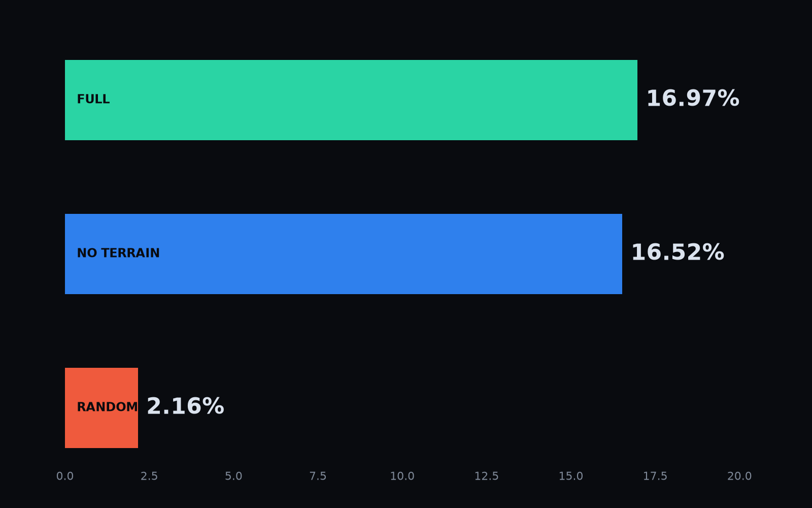
Task: Click the 20.0 axis tick label
Action: tap(739, 477)
